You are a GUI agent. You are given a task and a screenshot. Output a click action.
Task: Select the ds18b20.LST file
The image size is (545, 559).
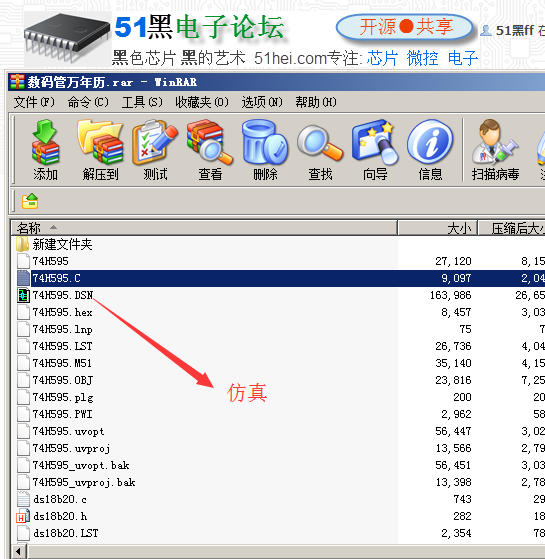[66, 533]
